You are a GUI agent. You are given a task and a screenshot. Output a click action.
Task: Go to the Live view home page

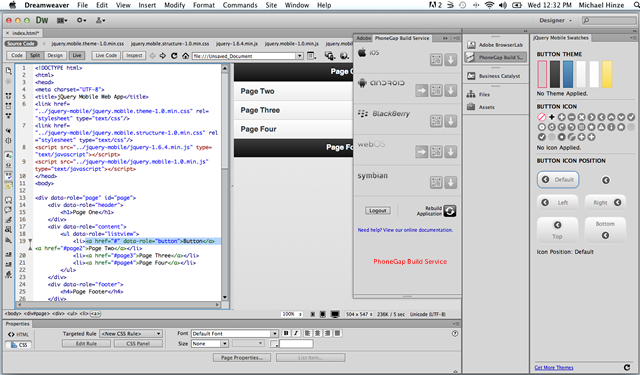point(185,55)
